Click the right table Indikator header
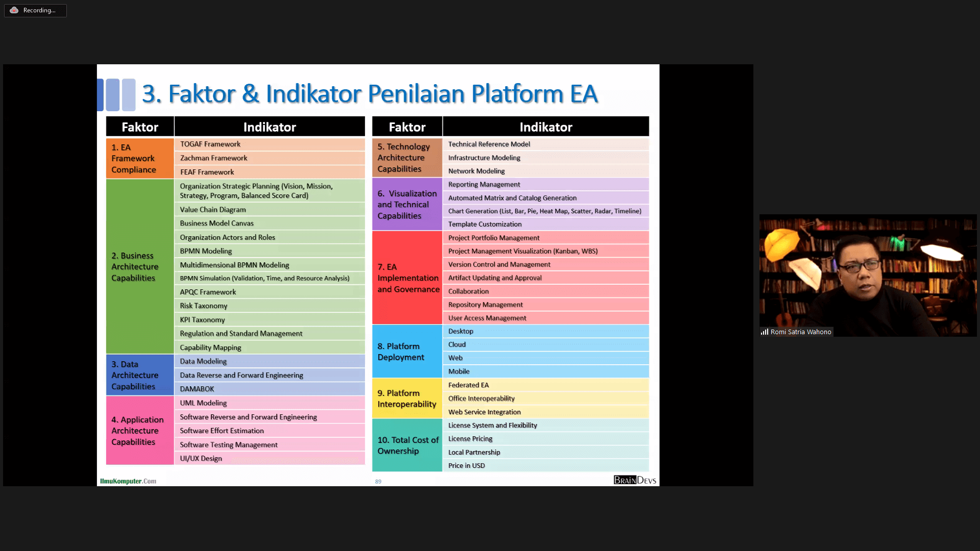 pos(545,127)
